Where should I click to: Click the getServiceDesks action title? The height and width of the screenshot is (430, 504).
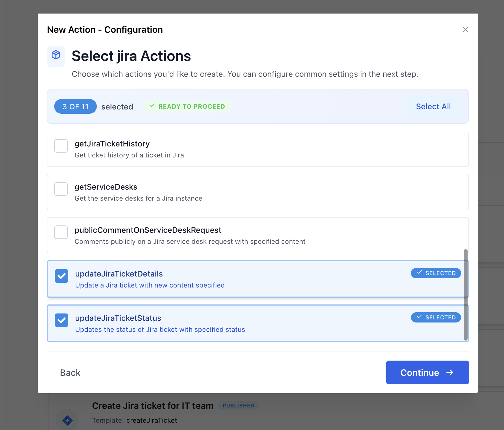click(106, 187)
